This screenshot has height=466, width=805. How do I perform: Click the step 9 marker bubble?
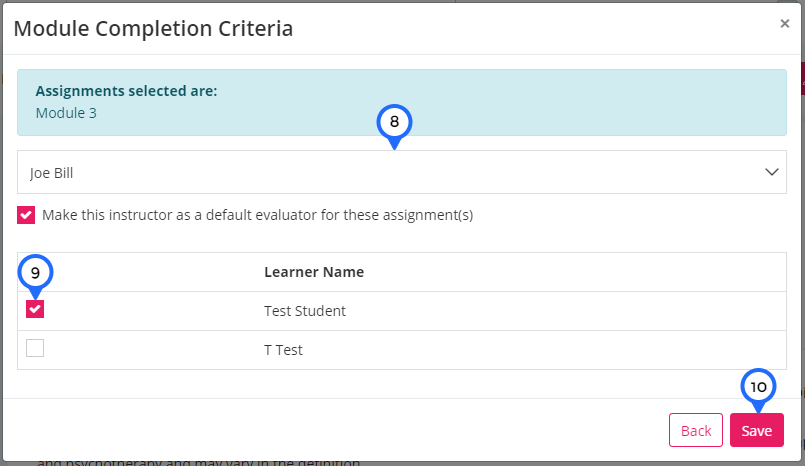click(35, 273)
